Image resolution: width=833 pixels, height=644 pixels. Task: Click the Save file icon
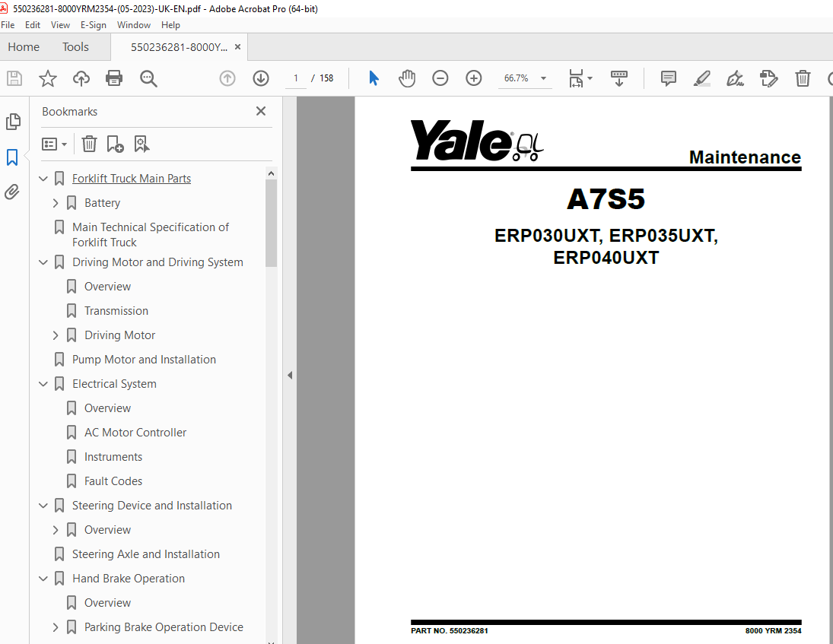pyautogui.click(x=14, y=78)
